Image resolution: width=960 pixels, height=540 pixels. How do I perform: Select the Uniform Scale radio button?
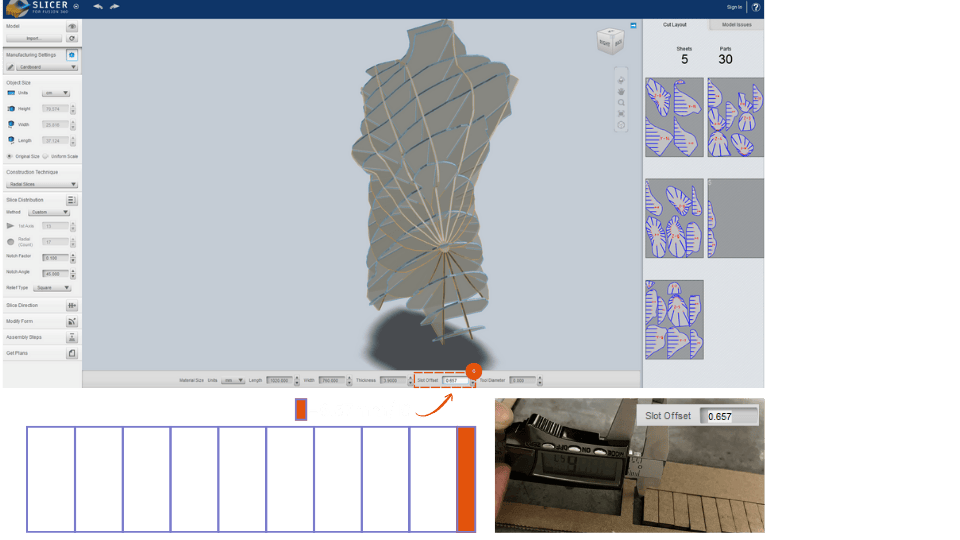tap(46, 156)
